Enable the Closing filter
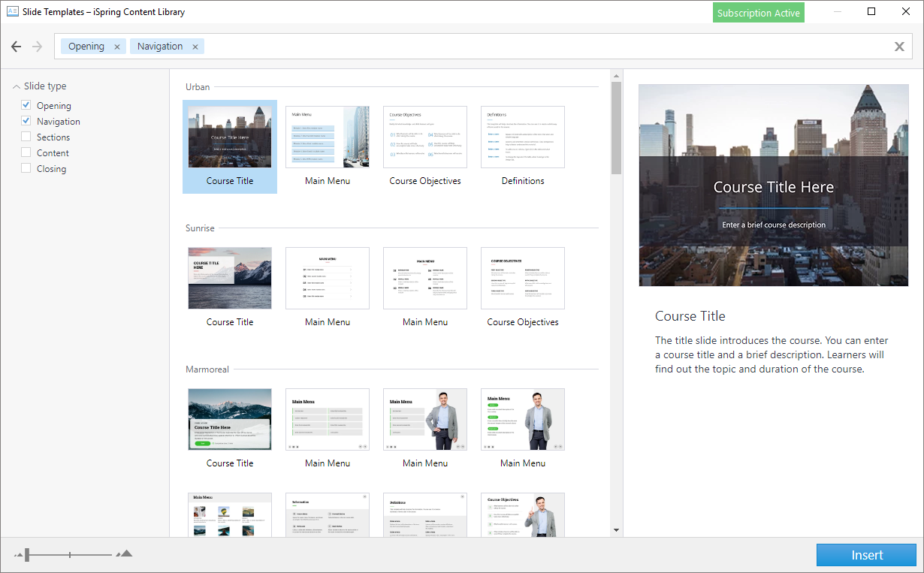The image size is (924, 573). (27, 168)
